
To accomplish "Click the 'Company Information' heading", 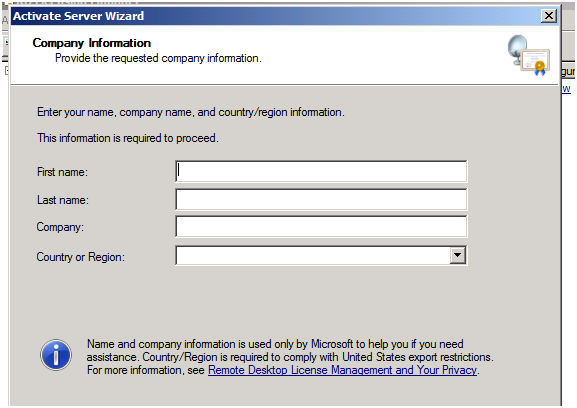I will click(x=92, y=43).
